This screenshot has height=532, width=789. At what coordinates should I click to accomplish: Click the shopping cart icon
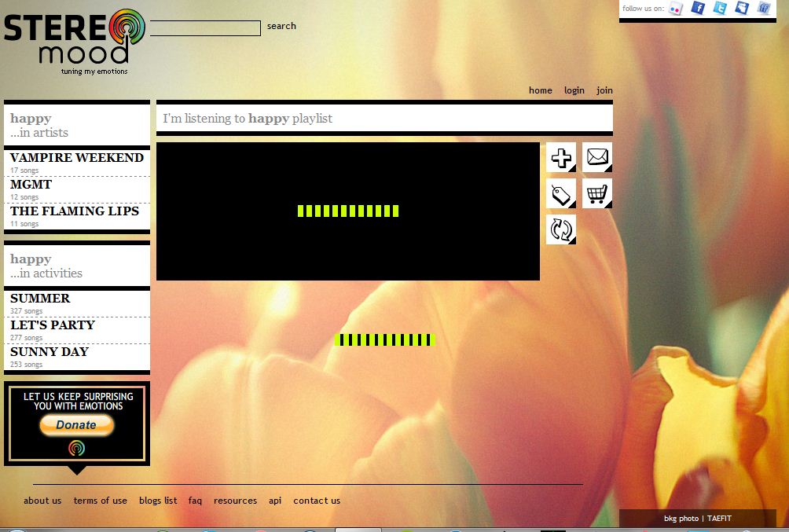point(596,193)
